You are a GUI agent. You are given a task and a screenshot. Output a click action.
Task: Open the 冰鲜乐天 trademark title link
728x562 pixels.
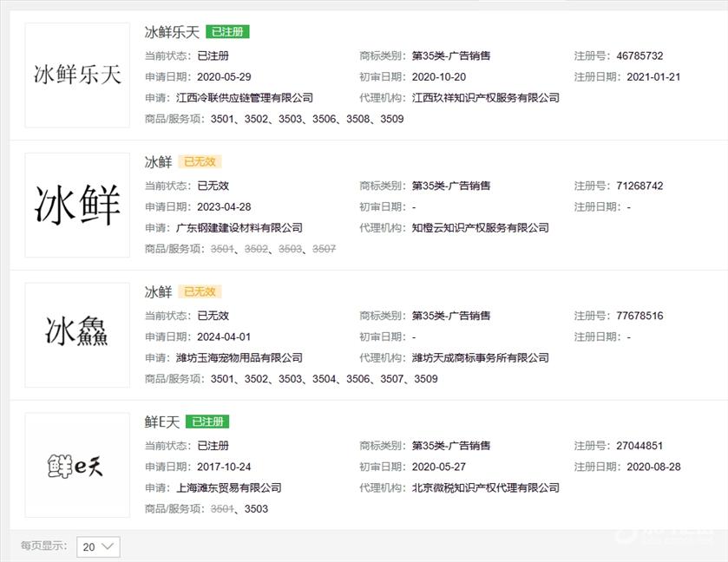[x=172, y=32]
